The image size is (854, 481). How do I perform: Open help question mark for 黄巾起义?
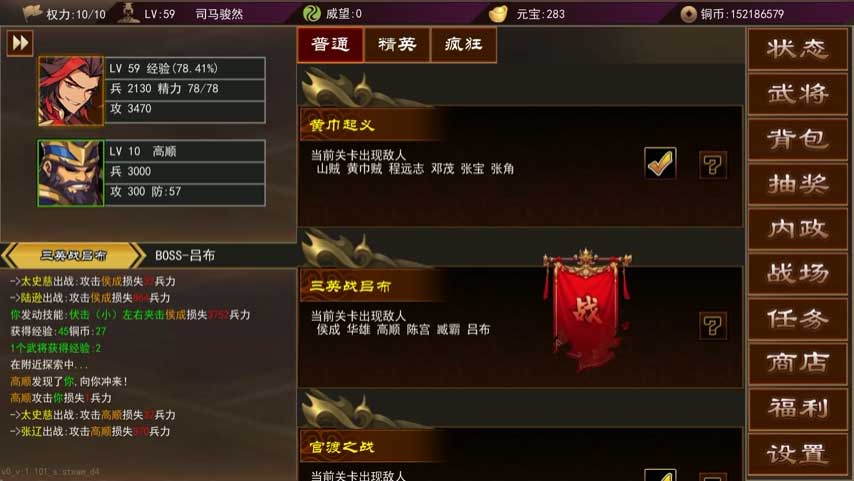tap(713, 165)
